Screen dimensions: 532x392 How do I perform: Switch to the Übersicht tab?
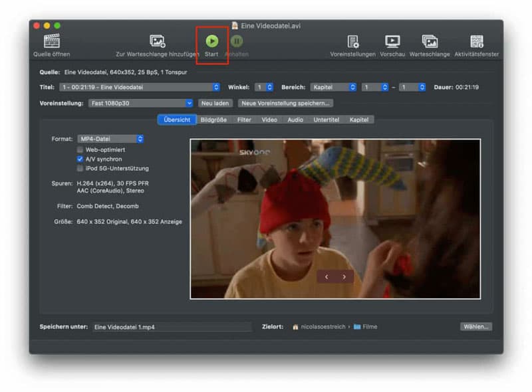tap(177, 120)
